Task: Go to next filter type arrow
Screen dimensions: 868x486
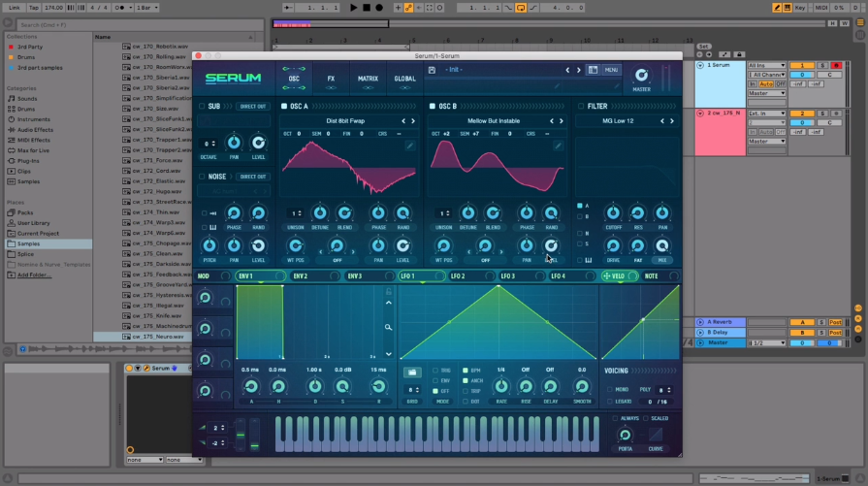Action: coord(672,120)
